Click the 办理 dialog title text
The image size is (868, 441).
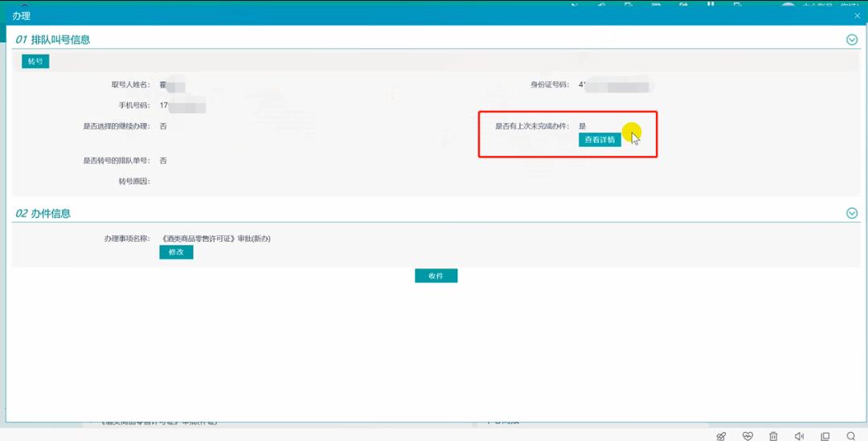pyautogui.click(x=21, y=16)
